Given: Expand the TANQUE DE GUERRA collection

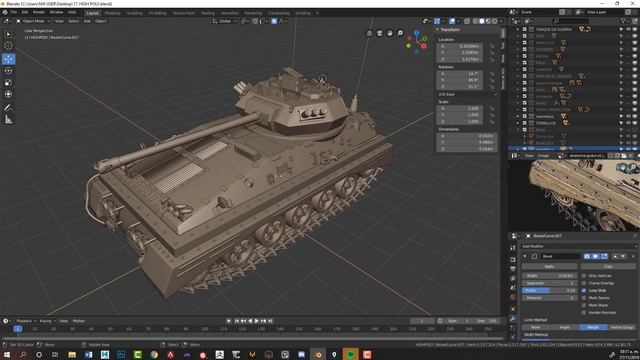Looking at the screenshot, I should (518, 29).
